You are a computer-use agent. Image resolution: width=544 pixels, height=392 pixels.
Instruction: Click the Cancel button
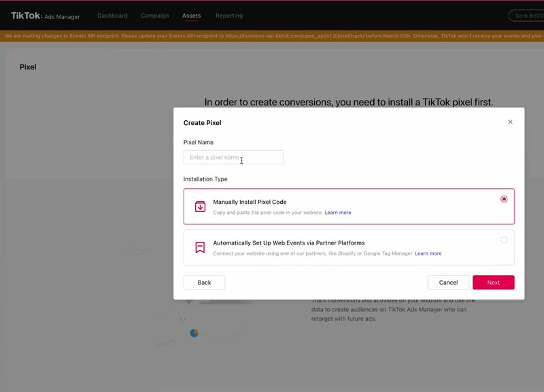point(448,283)
